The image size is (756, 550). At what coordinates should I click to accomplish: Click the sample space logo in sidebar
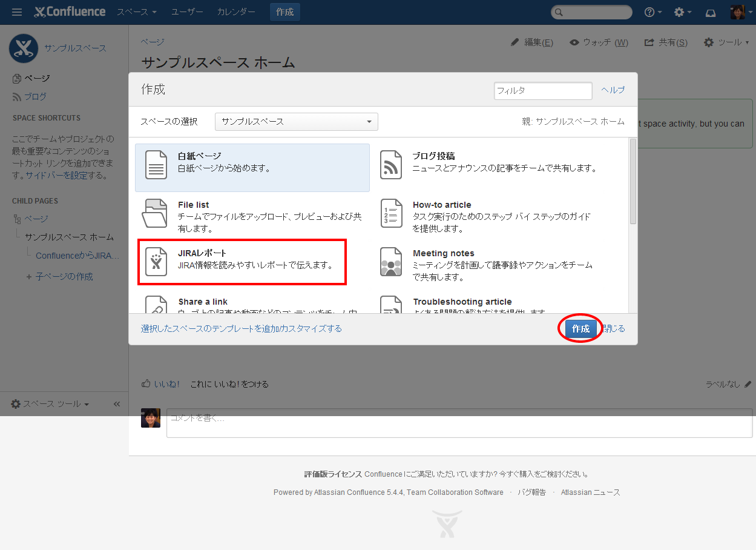[x=24, y=48]
